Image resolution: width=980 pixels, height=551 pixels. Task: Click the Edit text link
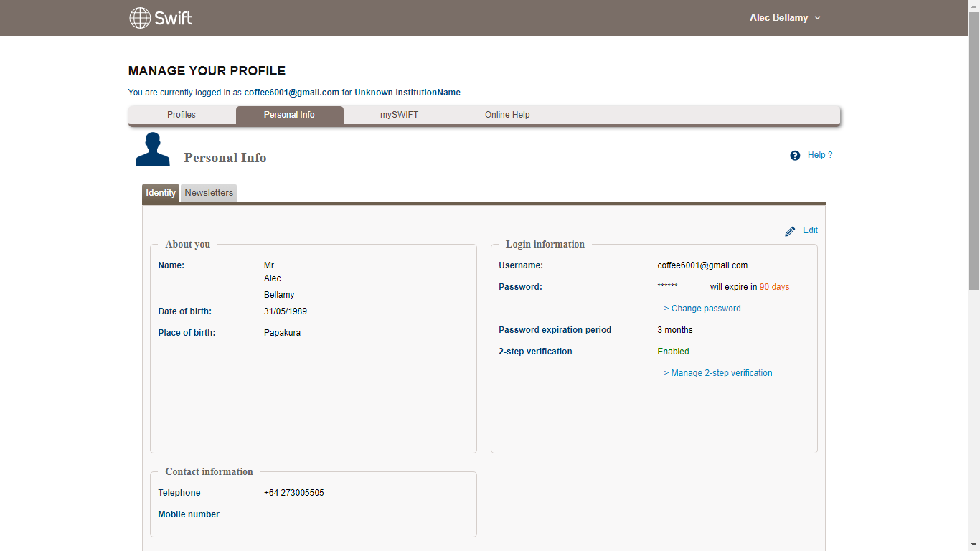pos(810,230)
